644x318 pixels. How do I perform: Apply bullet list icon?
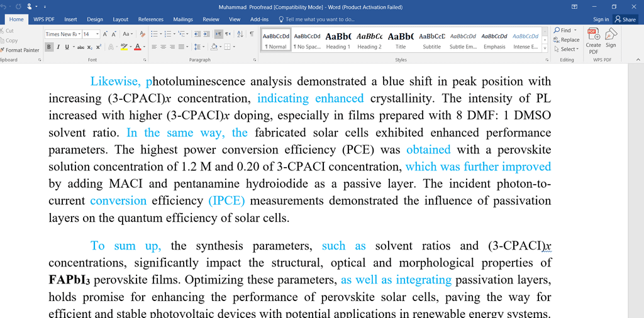click(x=153, y=34)
